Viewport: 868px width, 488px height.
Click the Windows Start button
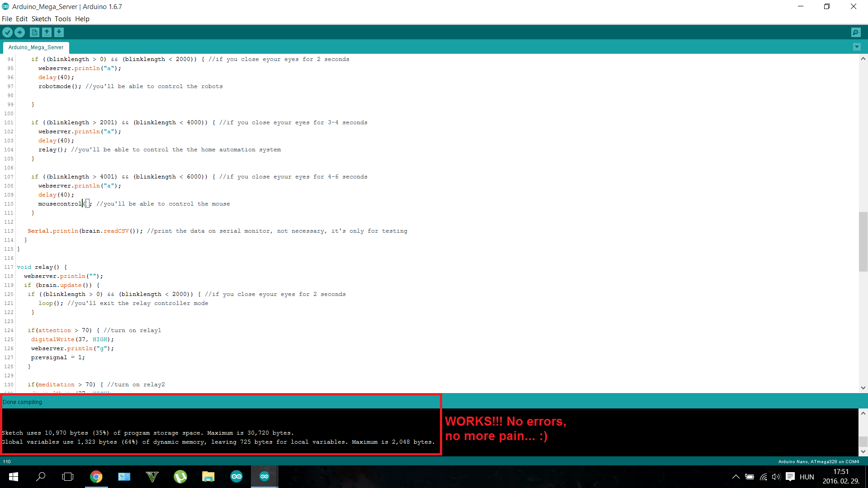click(13, 477)
